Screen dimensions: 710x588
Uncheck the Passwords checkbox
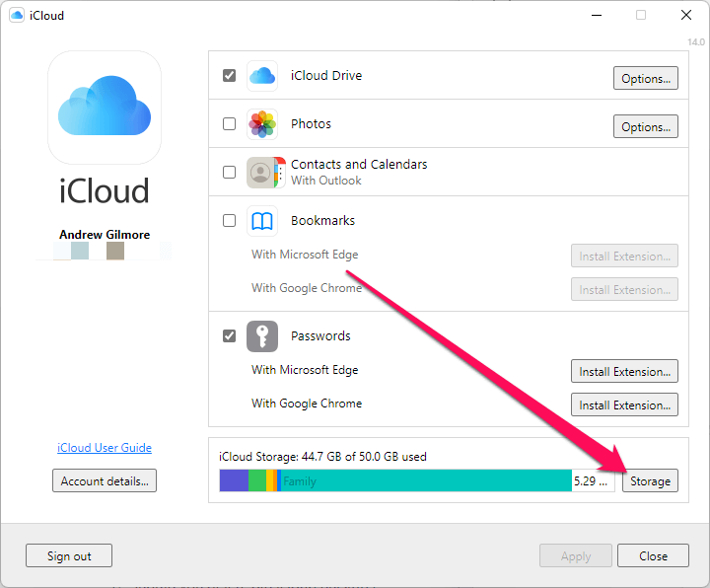tap(229, 336)
